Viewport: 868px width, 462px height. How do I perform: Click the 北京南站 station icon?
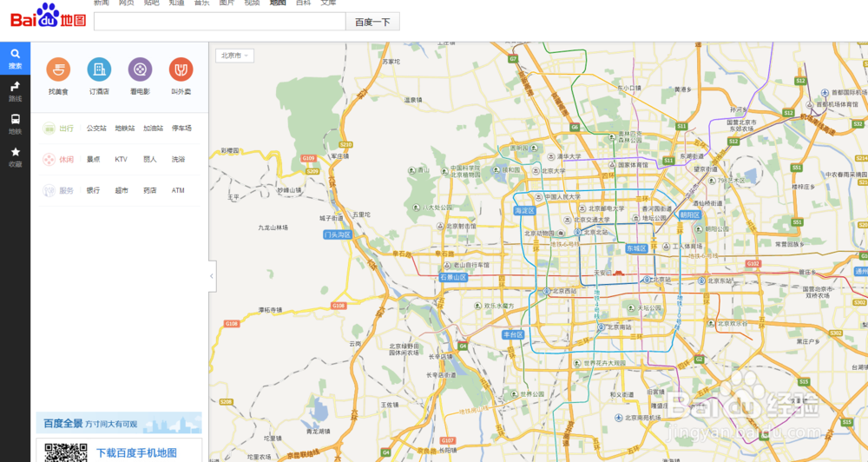pyautogui.click(x=602, y=327)
